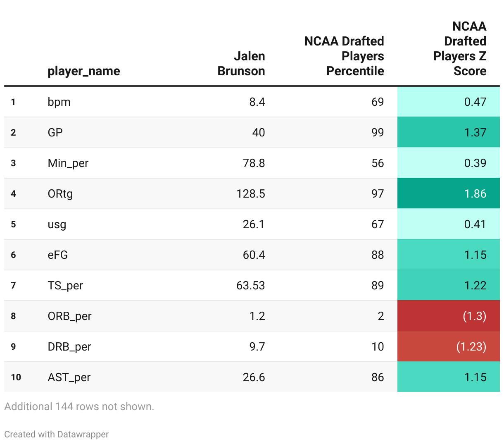Click the Additional 144 rows not shown note
The image size is (504, 444).
79,406
